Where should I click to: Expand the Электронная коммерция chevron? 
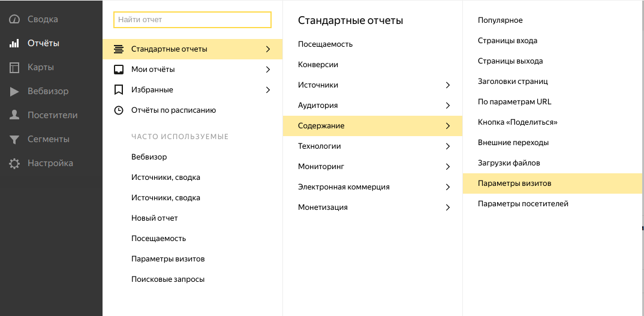tap(447, 187)
